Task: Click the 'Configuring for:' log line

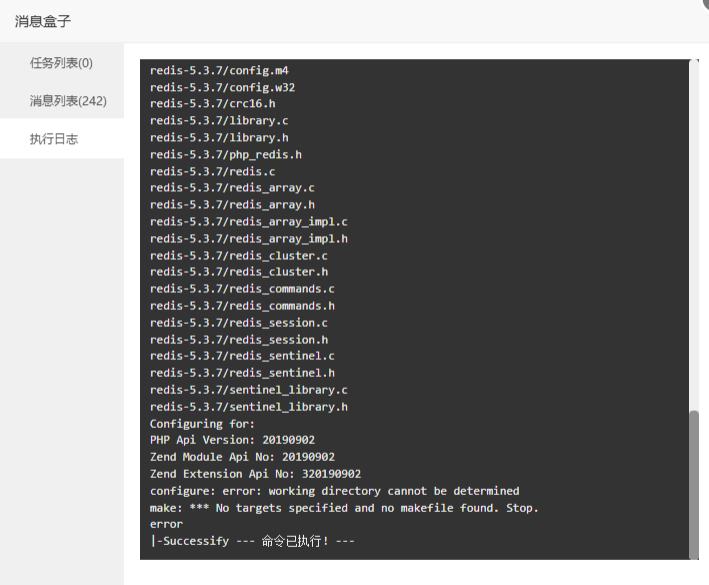Action: point(202,424)
